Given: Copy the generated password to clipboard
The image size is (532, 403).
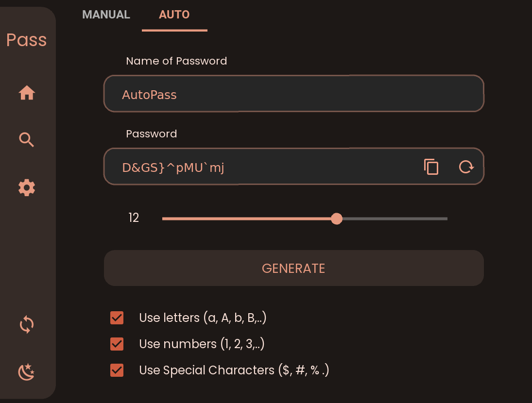Looking at the screenshot, I should [x=431, y=167].
